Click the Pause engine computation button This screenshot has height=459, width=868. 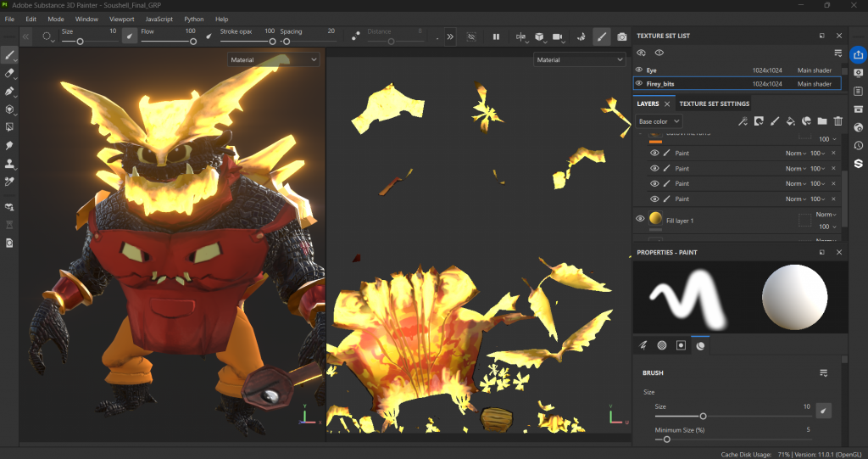pos(496,36)
